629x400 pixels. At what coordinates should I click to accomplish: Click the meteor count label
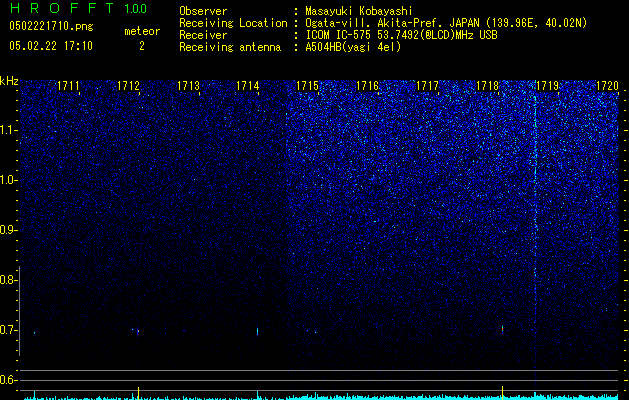pos(142,31)
